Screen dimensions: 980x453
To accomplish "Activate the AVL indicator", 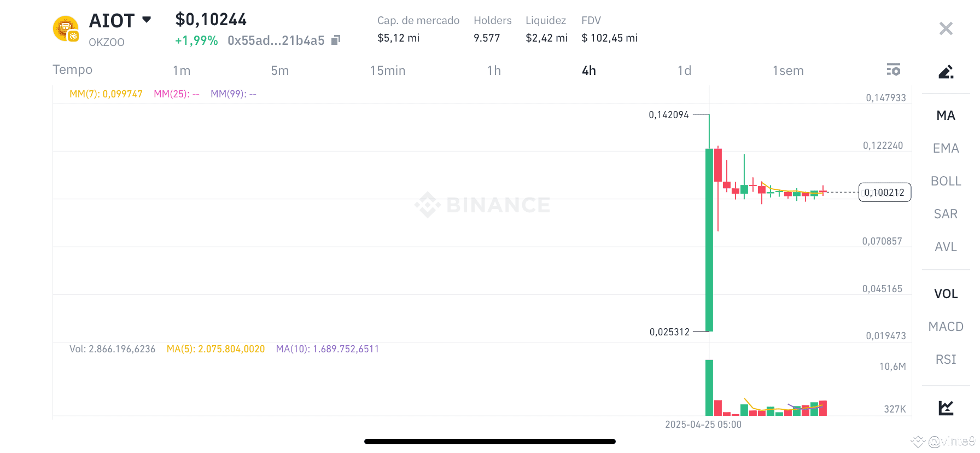I will pyautogui.click(x=946, y=247).
